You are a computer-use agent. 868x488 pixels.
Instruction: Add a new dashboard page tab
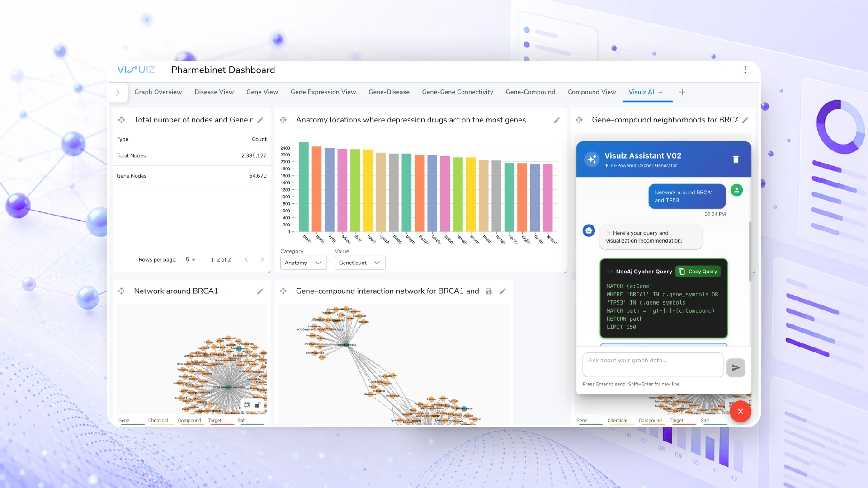pos(682,92)
